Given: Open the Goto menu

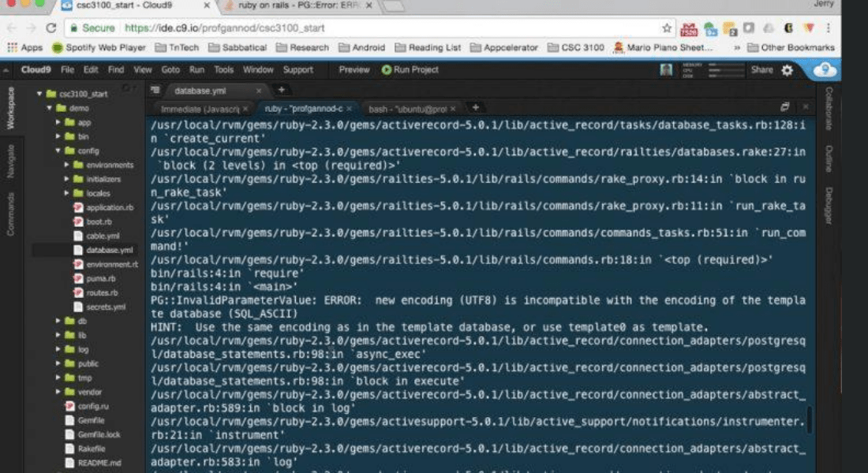Looking at the screenshot, I should pyautogui.click(x=170, y=70).
